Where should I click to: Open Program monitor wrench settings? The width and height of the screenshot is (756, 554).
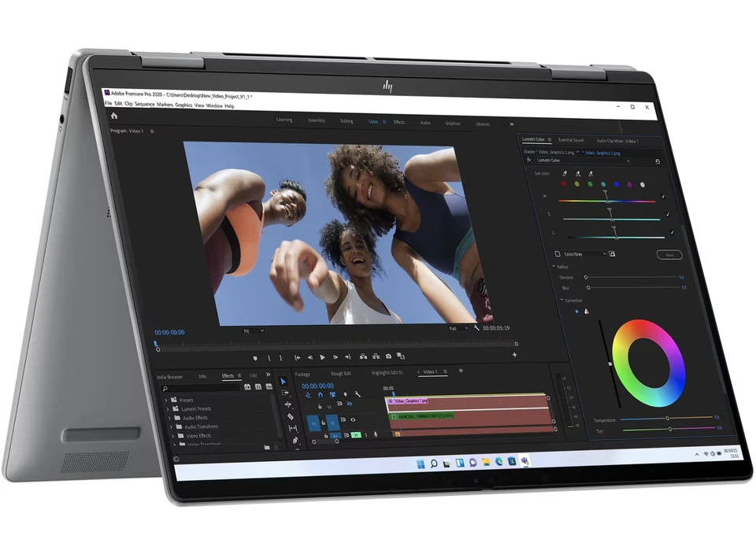coord(476,327)
